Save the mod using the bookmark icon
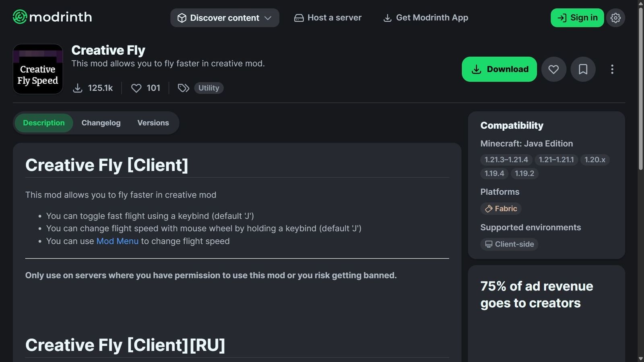The width and height of the screenshot is (644, 362). (x=583, y=69)
